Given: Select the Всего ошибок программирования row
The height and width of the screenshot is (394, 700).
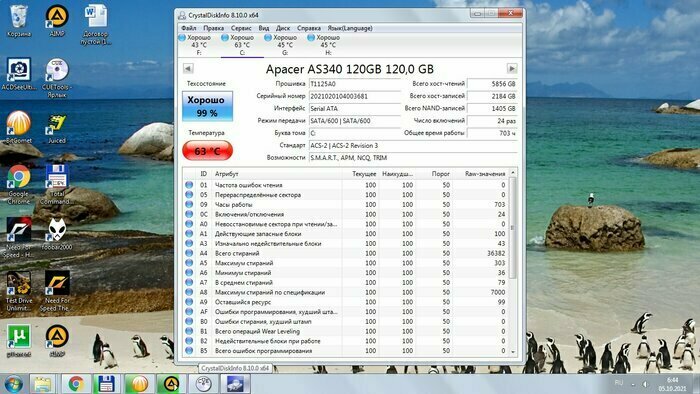Looking at the screenshot, I should [x=346, y=351].
